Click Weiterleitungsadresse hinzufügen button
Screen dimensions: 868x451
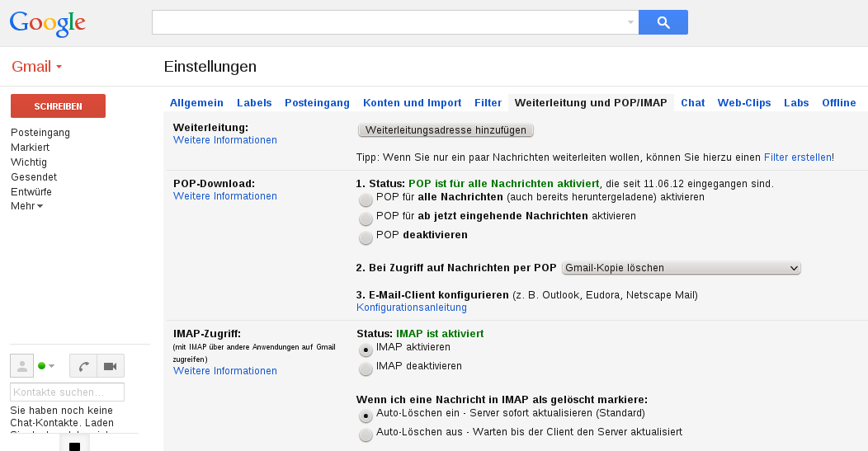coord(446,130)
